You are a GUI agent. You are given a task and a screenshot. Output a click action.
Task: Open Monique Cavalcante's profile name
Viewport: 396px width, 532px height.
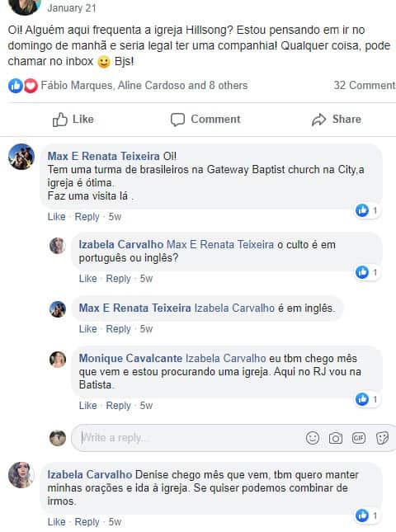coord(130,358)
